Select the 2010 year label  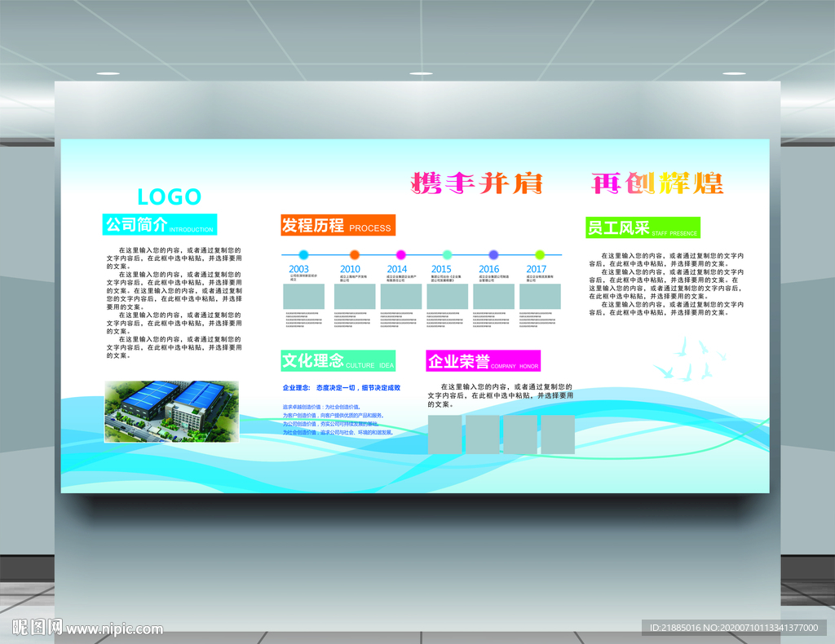pos(350,269)
